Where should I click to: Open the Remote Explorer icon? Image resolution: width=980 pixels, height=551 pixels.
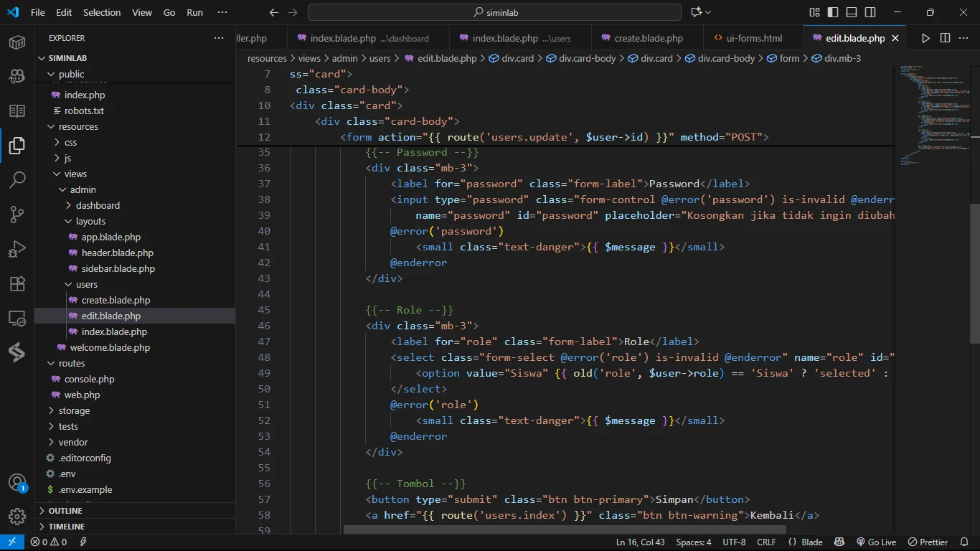[17, 318]
